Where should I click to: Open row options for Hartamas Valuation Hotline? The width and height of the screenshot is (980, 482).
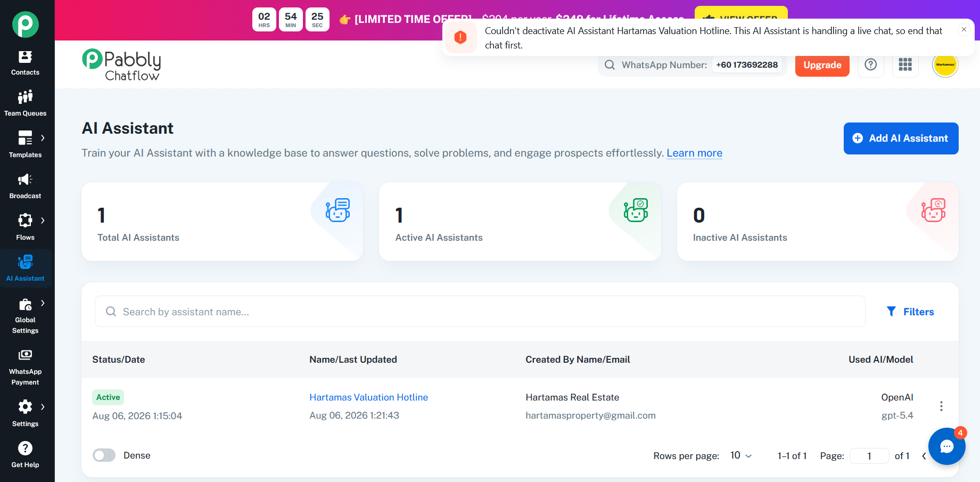tap(941, 406)
